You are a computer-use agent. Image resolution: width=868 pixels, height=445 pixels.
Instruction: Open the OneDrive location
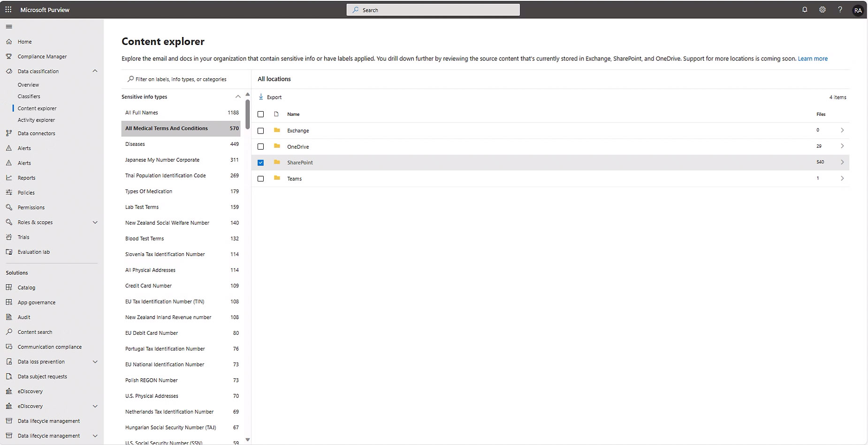point(298,147)
